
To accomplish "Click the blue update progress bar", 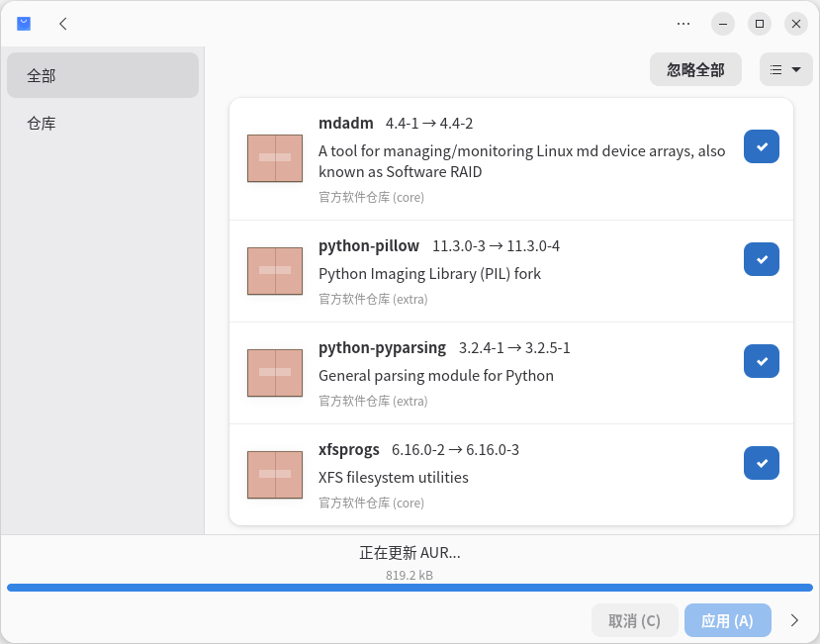I will point(410,588).
